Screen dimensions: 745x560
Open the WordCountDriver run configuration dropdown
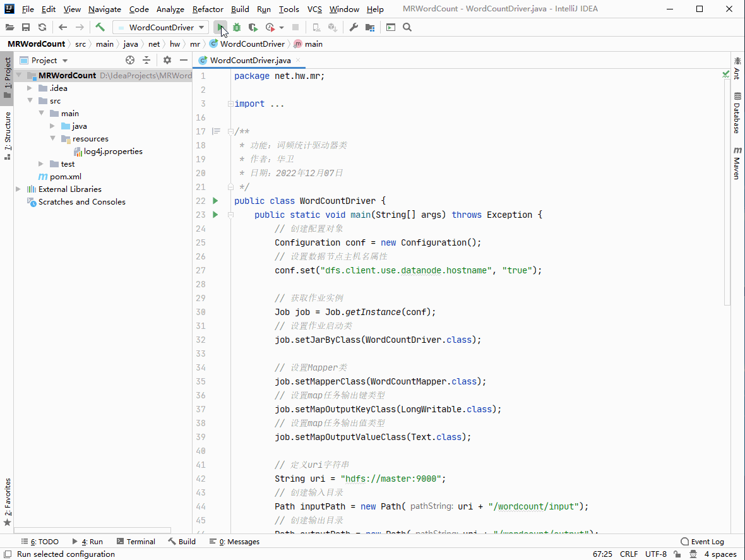160,27
